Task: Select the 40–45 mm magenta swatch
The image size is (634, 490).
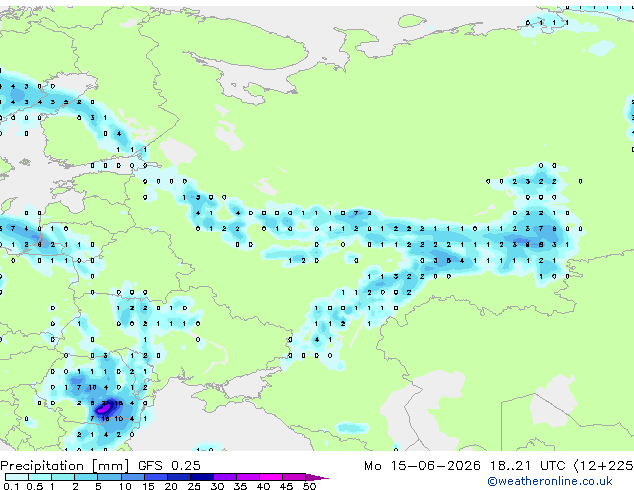Action: [x=271, y=477]
